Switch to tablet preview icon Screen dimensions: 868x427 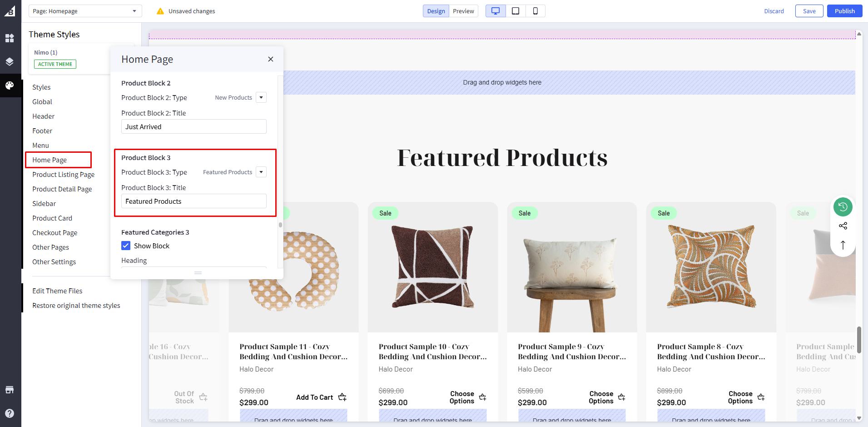[516, 11]
